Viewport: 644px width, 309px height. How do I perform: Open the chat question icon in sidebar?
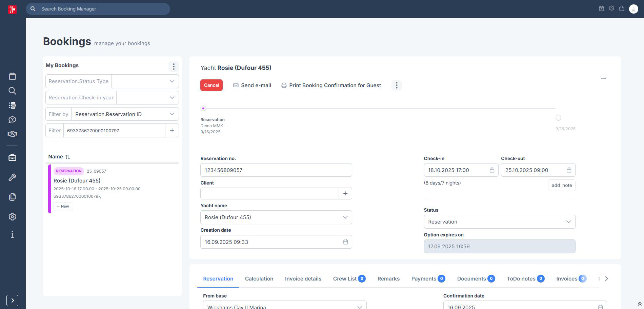click(x=12, y=119)
